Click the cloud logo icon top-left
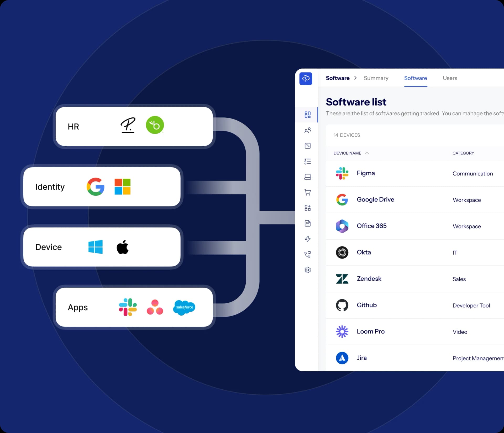504x433 pixels. (x=306, y=79)
